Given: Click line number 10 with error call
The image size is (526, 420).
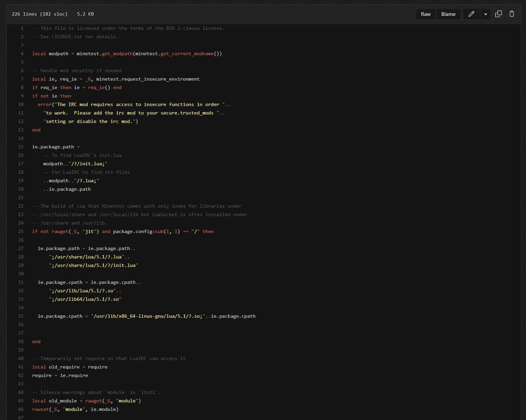Looking at the screenshot, I should (21, 105).
